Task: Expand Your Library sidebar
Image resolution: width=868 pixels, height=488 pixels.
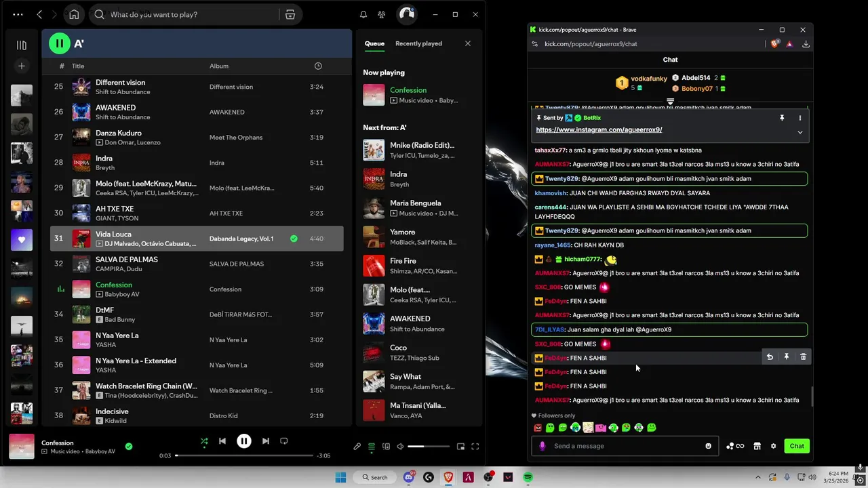Action: click(x=22, y=45)
